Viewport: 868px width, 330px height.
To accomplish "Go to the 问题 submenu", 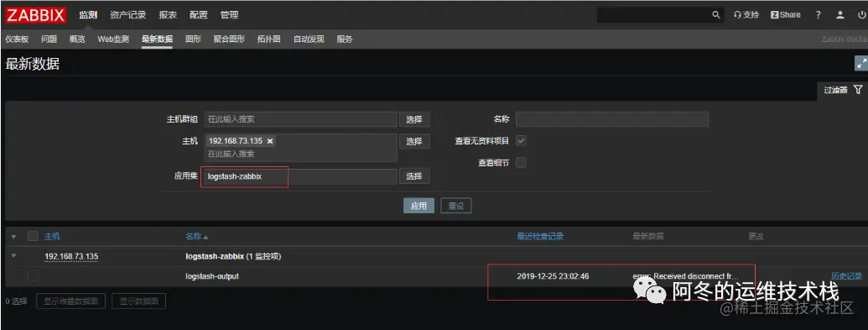I will [49, 39].
